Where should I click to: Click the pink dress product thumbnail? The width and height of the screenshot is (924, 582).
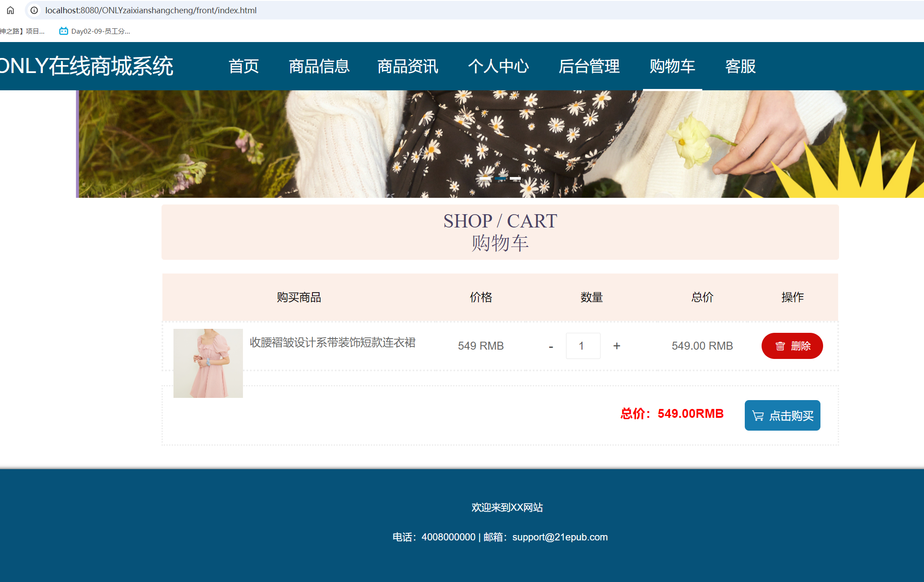coord(208,363)
